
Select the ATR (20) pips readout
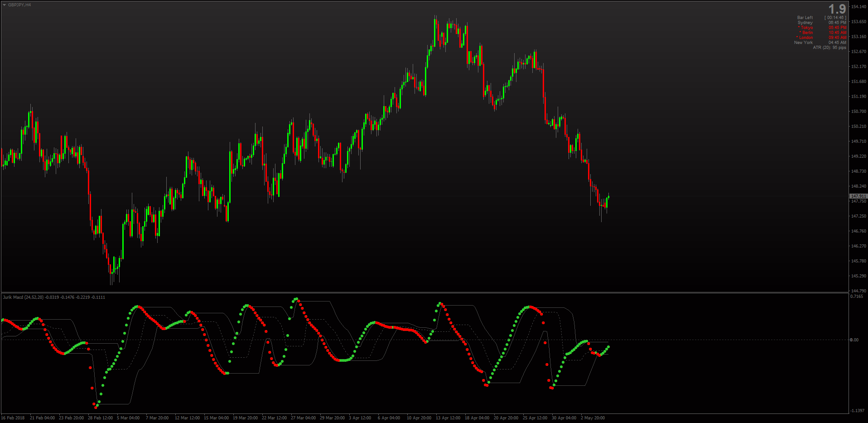pos(829,48)
